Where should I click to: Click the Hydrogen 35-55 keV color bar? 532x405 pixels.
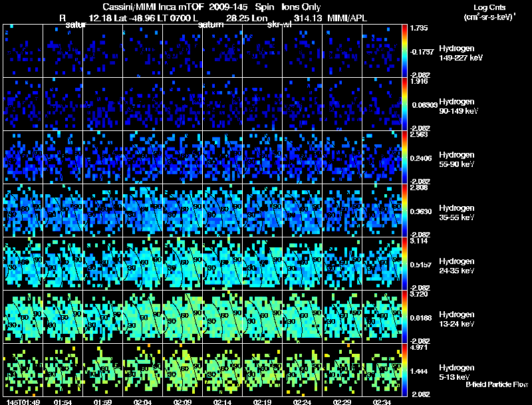[x=404, y=211]
